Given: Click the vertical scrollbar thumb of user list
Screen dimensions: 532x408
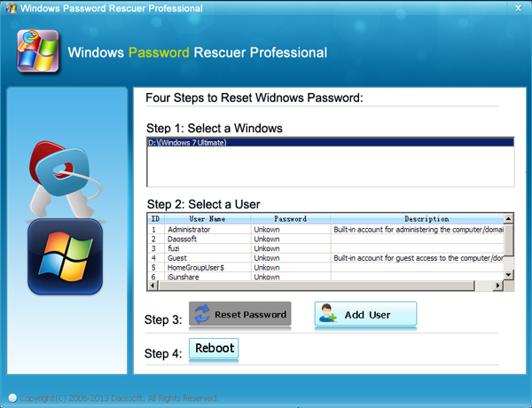Looking at the screenshot, I should pyautogui.click(x=508, y=239).
